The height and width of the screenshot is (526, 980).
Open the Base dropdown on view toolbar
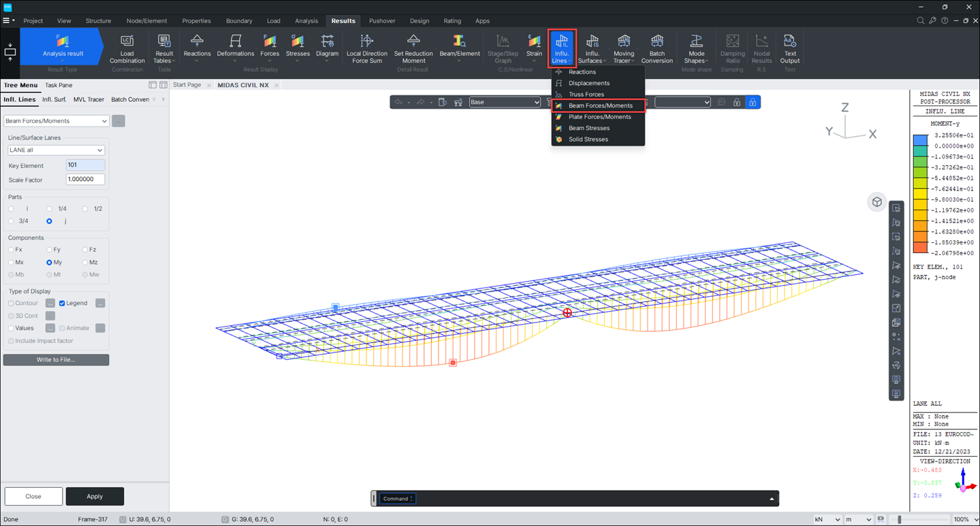click(505, 102)
